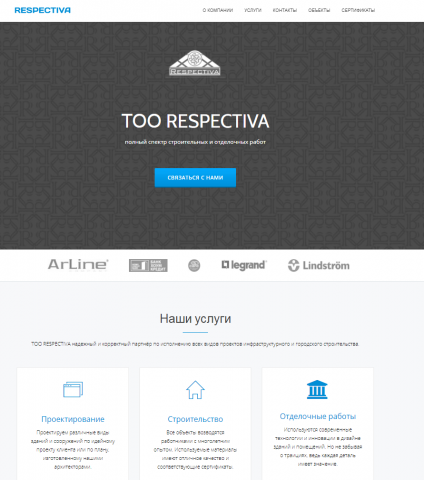Click the RESPECTIVA header logo
The width and height of the screenshot is (424, 480).
click(43, 10)
